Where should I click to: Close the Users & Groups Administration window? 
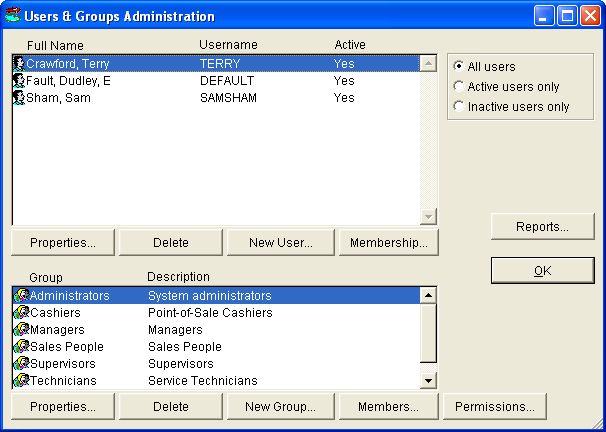(x=591, y=16)
